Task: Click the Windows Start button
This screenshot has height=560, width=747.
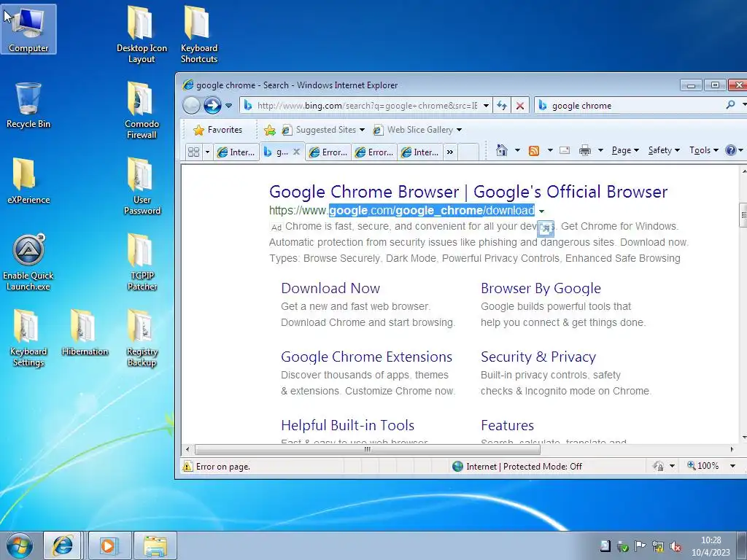Action: click(x=20, y=545)
